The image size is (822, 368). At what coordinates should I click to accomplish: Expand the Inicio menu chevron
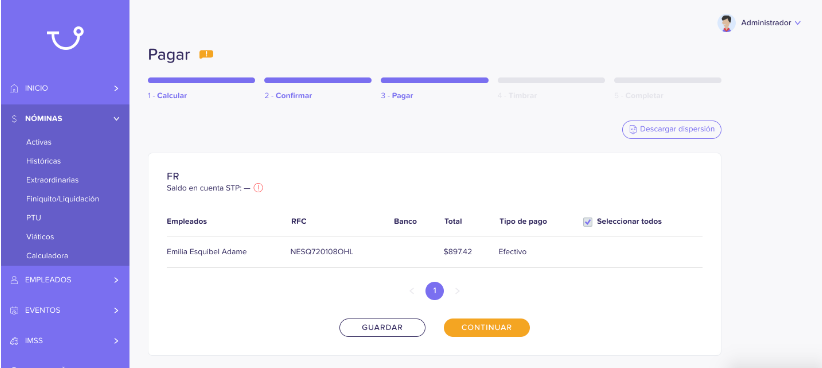116,89
